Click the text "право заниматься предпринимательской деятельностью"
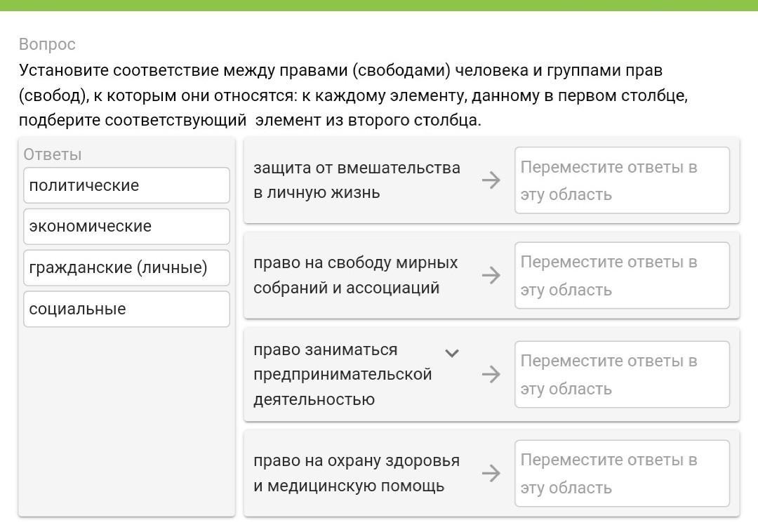The height and width of the screenshot is (532, 758). [343, 374]
